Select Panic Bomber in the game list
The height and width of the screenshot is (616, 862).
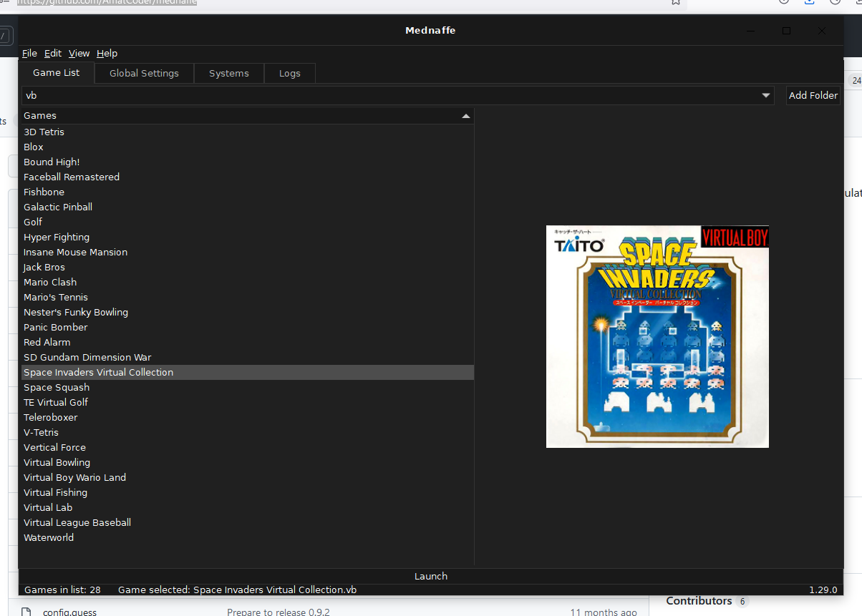(x=247, y=327)
